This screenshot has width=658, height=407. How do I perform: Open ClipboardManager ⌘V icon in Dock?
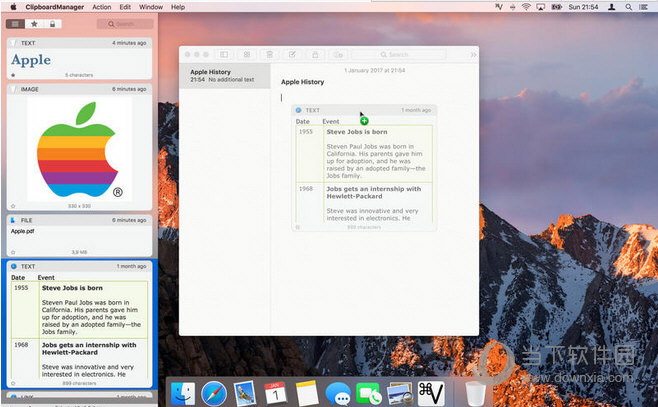click(x=431, y=393)
